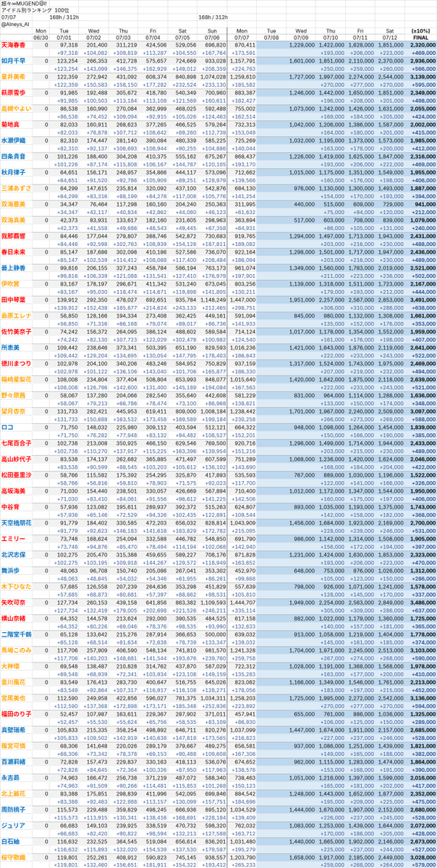437x868 pixels.
Task: Select the 我那覇響 name cell
Action: coord(15,234)
